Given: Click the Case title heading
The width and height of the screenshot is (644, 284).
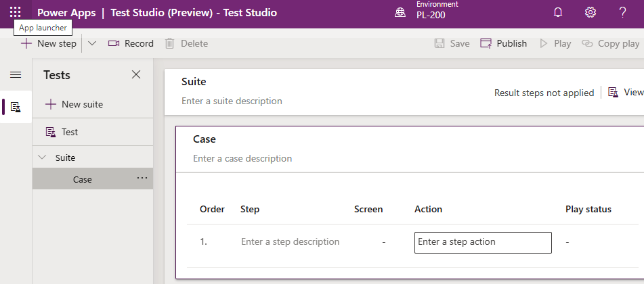Looking at the screenshot, I should 204,139.
